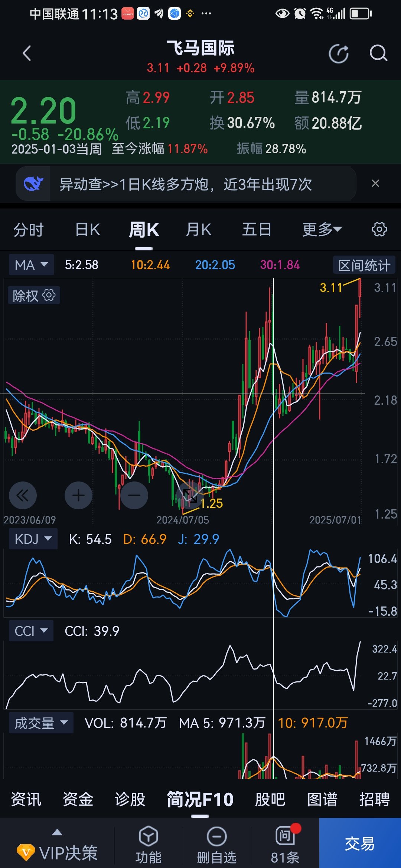This screenshot has width=401, height=868.
Task: Tap the alarm status icon
Action: [300, 14]
